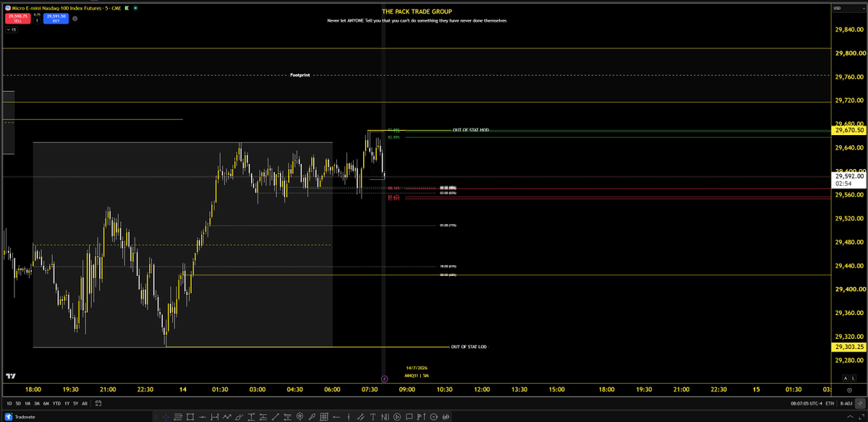Select the 5Y time range
Image resolution: width=868 pixels, height=422 pixels.
coord(75,402)
